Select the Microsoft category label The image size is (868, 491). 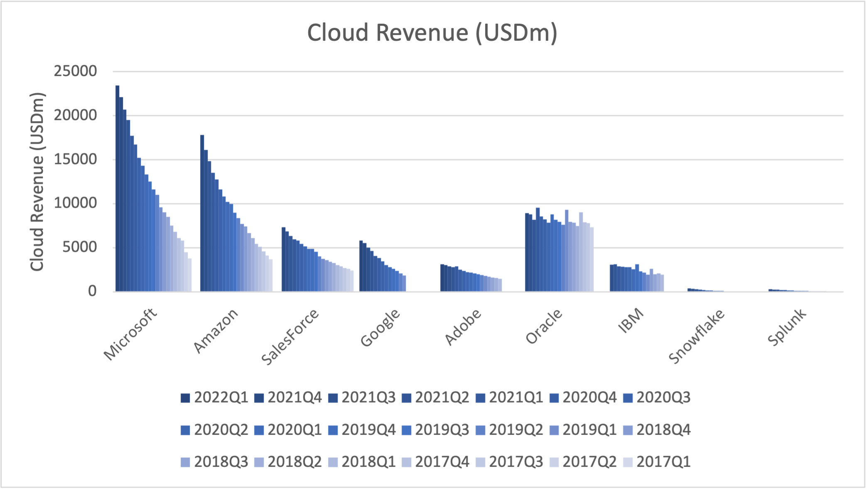pos(130,334)
